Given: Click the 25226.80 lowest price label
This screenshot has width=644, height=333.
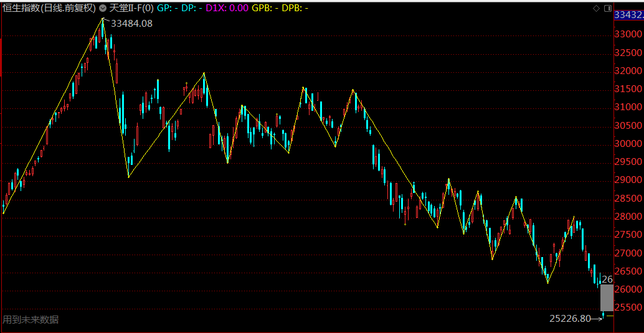Looking at the screenshot, I should [570, 318].
